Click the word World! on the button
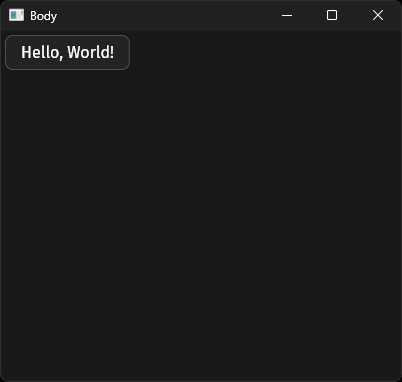402x382 pixels. coord(90,52)
